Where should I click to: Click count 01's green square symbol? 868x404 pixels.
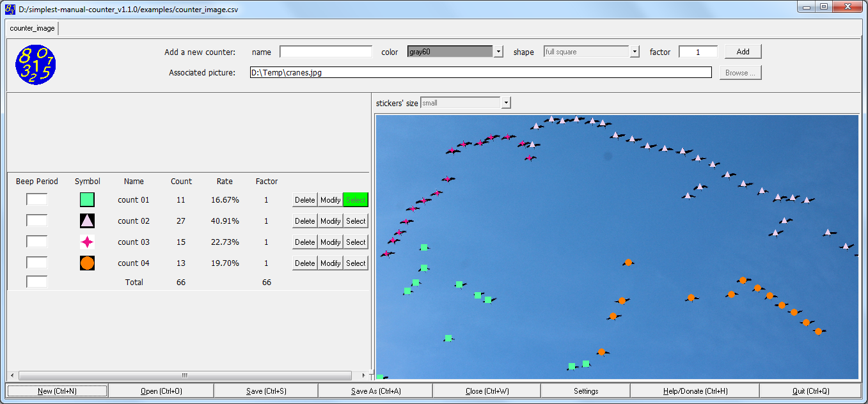point(86,199)
